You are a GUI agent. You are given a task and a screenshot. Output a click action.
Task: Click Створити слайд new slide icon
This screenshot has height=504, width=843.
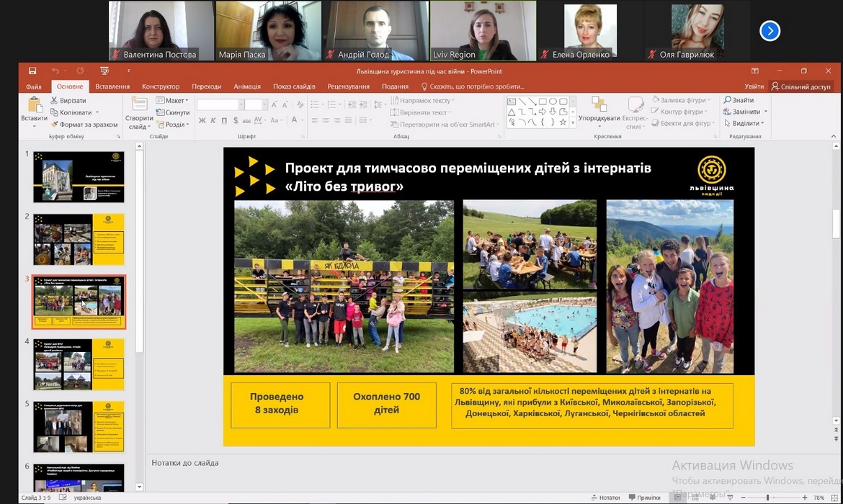coord(139,104)
